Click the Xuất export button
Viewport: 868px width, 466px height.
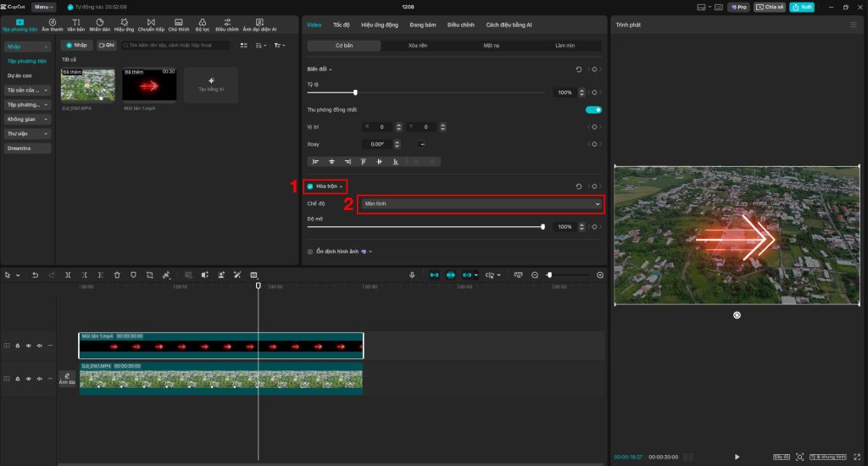[x=802, y=7]
